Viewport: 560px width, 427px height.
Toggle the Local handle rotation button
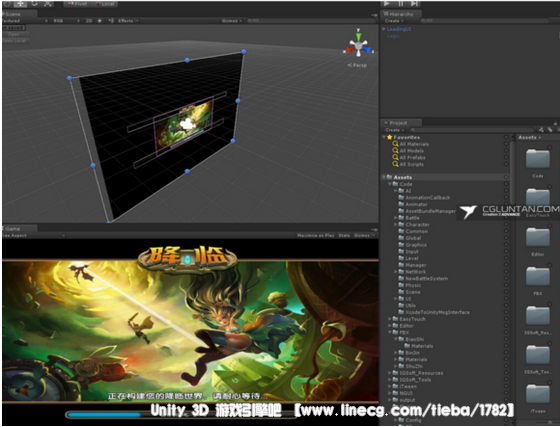coord(104,4)
